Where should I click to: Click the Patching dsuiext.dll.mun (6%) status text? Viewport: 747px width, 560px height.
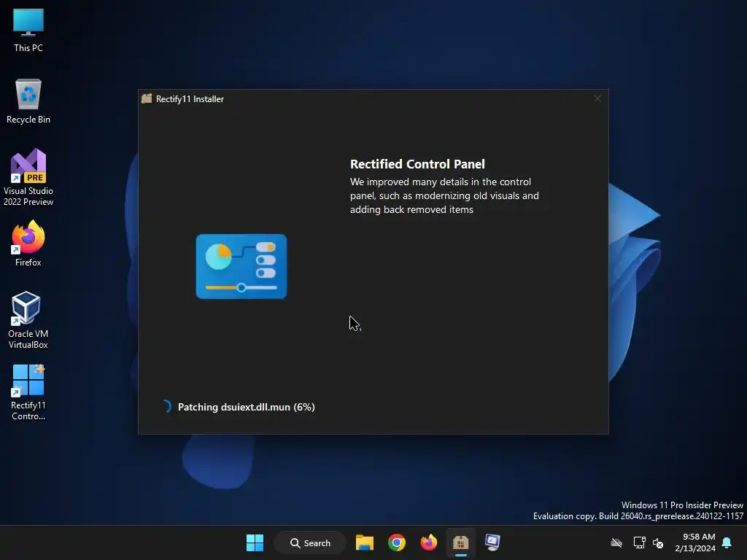(247, 407)
